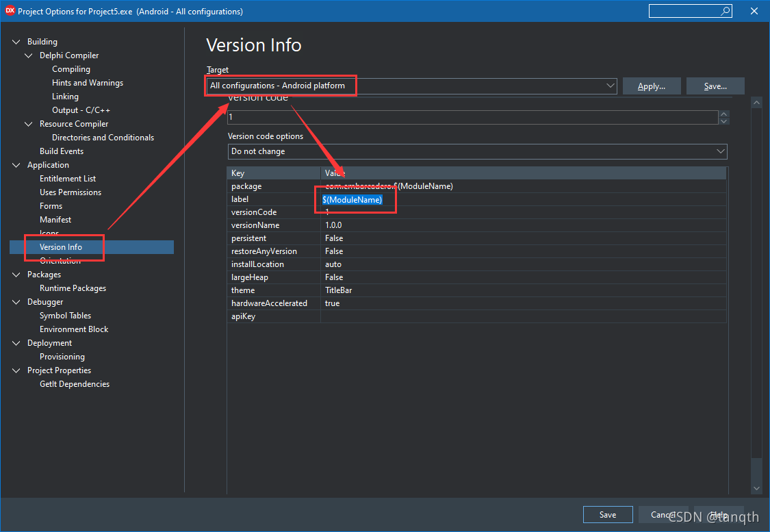Collapse the Packages tree node
The width and height of the screenshot is (770, 532).
(16, 275)
